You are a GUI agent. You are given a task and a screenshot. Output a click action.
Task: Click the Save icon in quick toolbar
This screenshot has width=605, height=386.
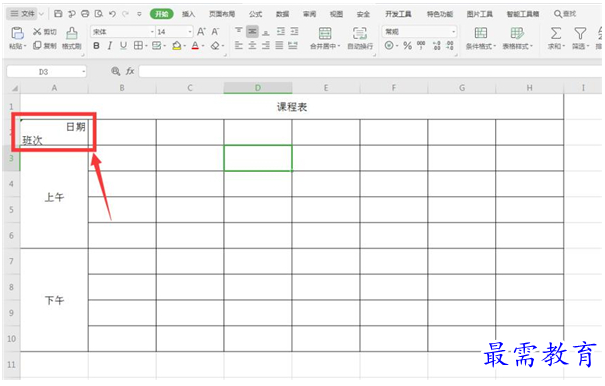click(x=58, y=14)
